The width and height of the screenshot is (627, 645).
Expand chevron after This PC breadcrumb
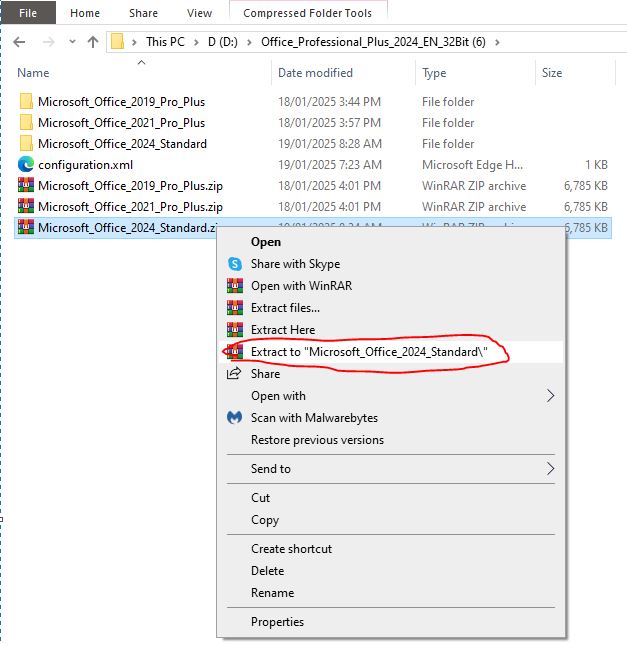pos(196,42)
